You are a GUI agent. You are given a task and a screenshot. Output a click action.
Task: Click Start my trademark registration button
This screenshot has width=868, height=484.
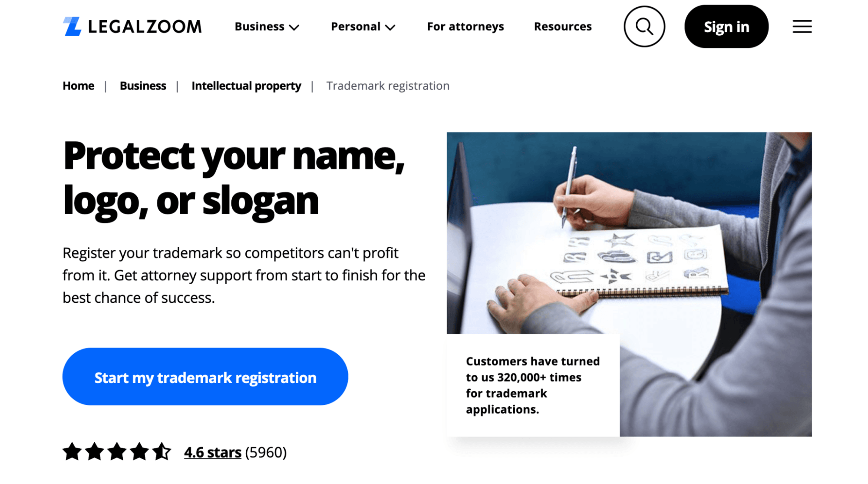point(205,377)
